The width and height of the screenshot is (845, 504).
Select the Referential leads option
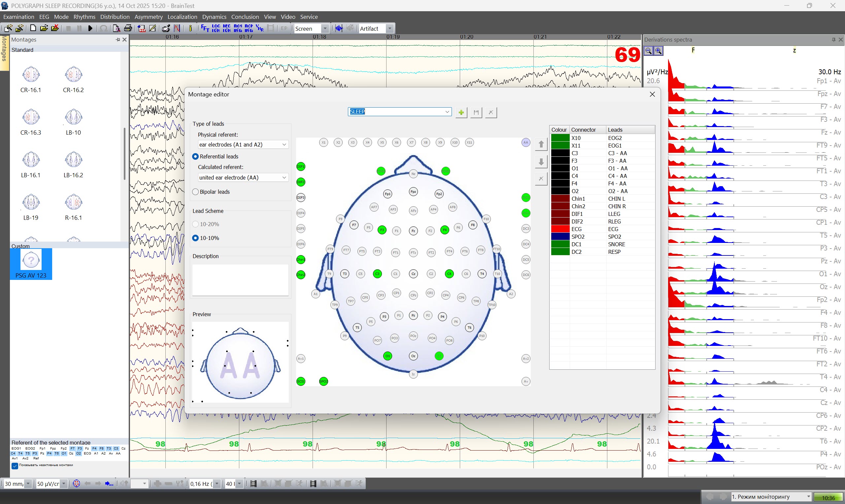195,156
